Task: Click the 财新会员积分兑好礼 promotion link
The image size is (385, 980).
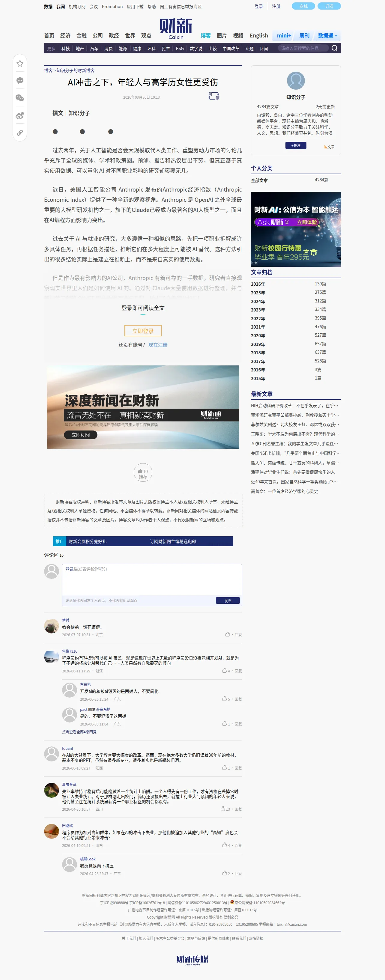Action: pos(88,541)
